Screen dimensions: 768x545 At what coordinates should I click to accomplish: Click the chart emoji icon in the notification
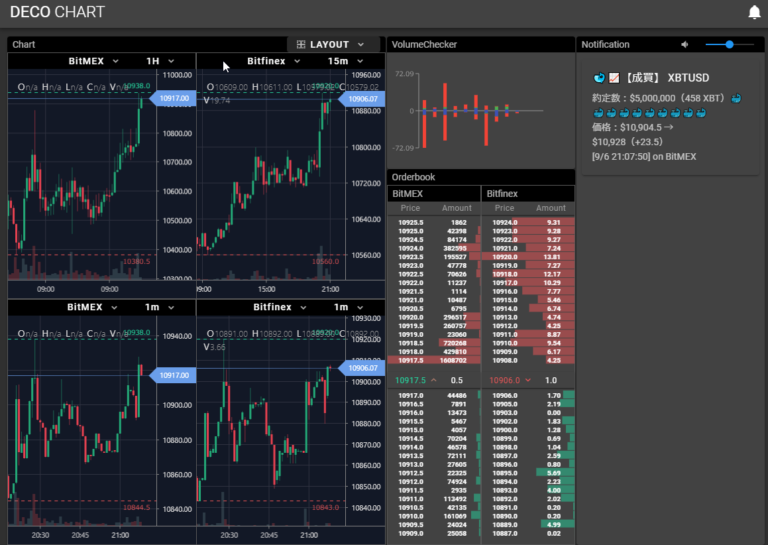(614, 78)
